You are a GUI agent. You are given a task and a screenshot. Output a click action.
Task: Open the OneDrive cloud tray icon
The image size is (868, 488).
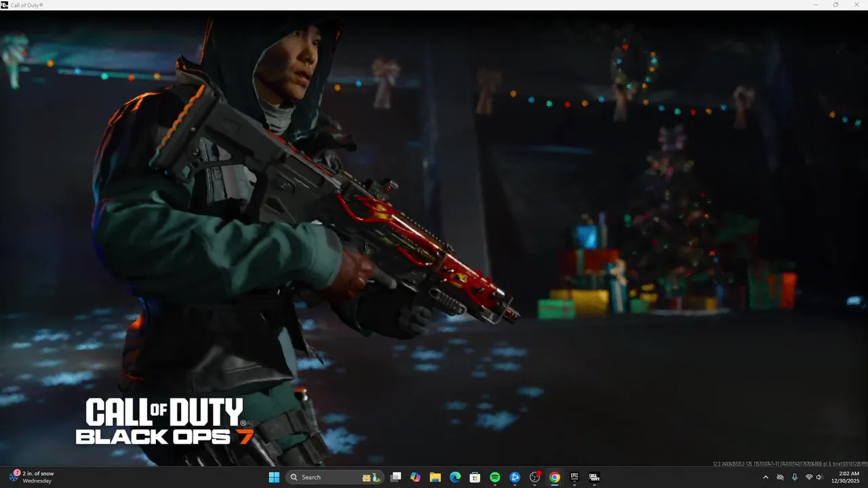pos(780,477)
